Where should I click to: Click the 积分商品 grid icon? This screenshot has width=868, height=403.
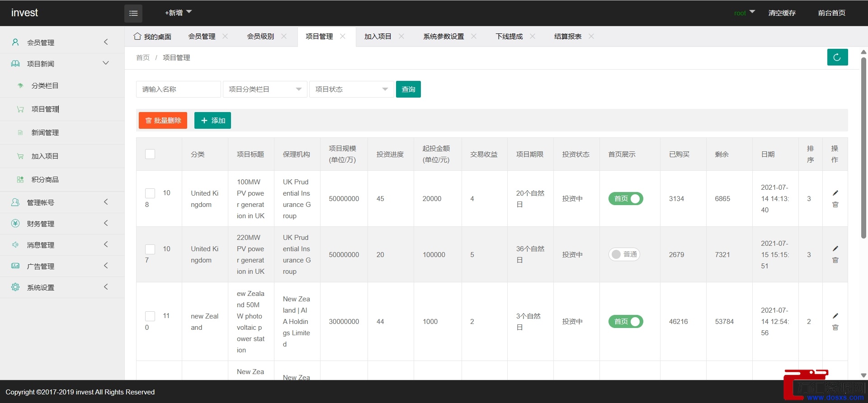pos(20,179)
